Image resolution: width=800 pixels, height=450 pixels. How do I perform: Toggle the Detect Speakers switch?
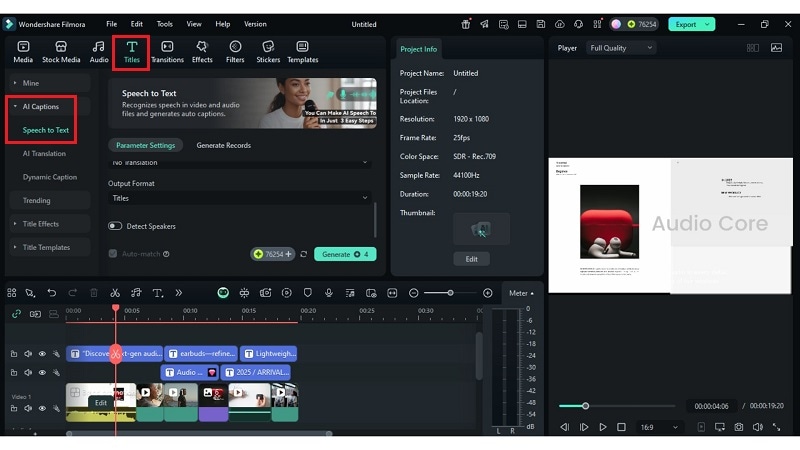[115, 226]
